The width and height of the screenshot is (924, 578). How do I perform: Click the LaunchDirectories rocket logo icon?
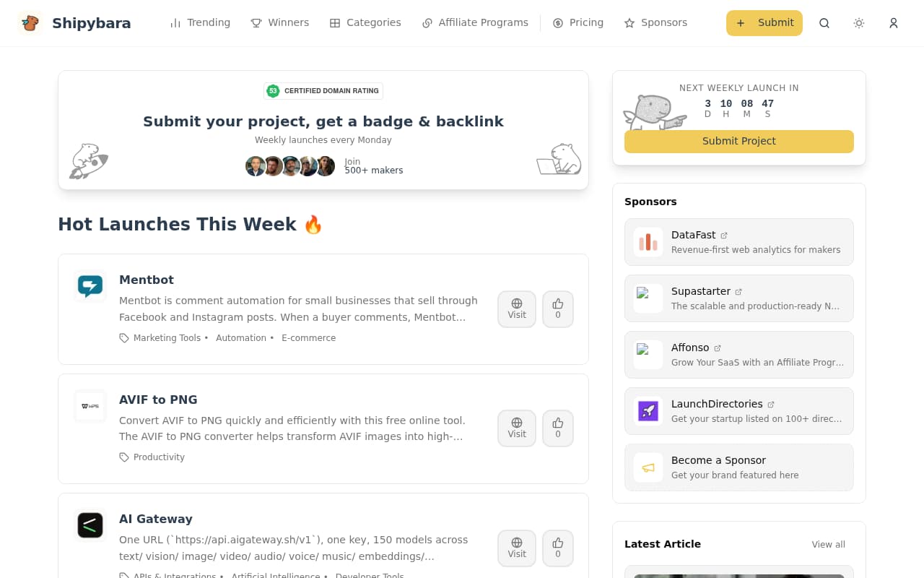pos(648,411)
